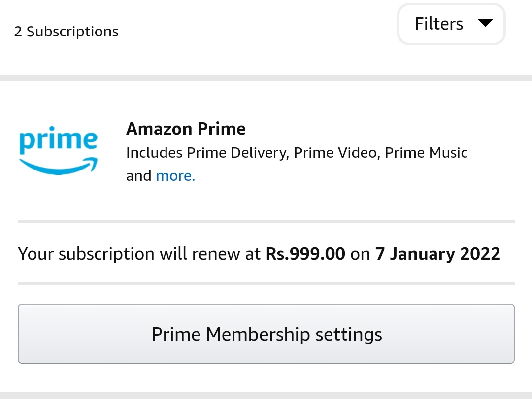
Task: Open Prime Membership settings
Action: (266, 334)
